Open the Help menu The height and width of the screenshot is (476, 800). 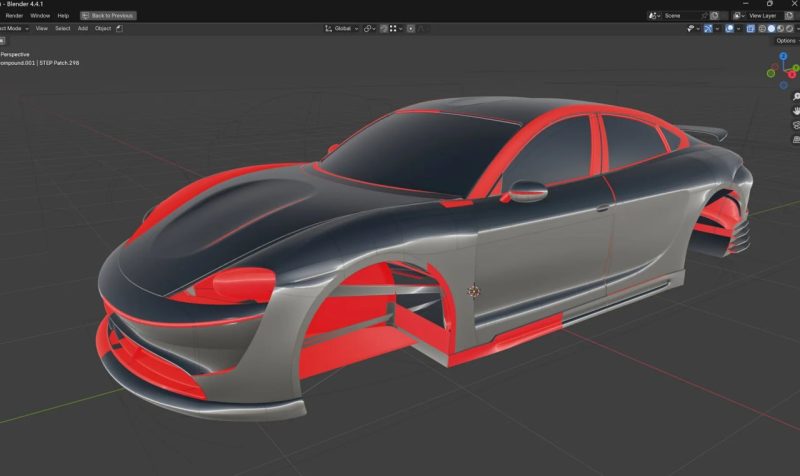click(63, 16)
